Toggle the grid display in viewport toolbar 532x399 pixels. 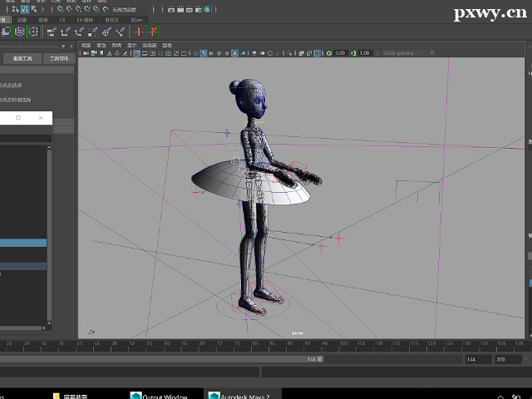click(136, 53)
